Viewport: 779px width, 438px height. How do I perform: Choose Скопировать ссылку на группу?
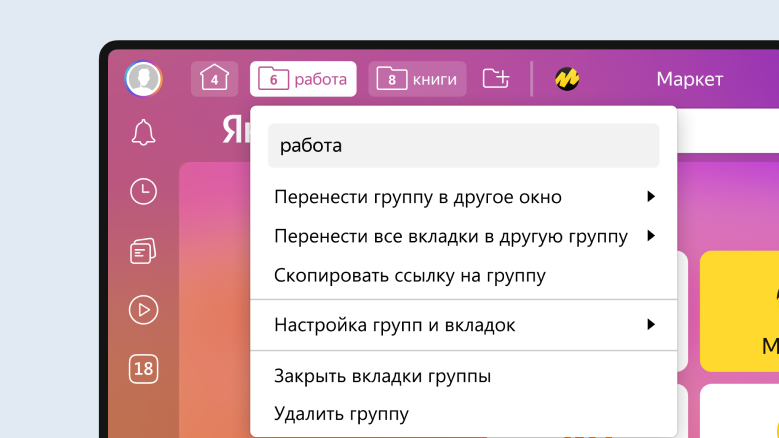pyautogui.click(x=409, y=275)
